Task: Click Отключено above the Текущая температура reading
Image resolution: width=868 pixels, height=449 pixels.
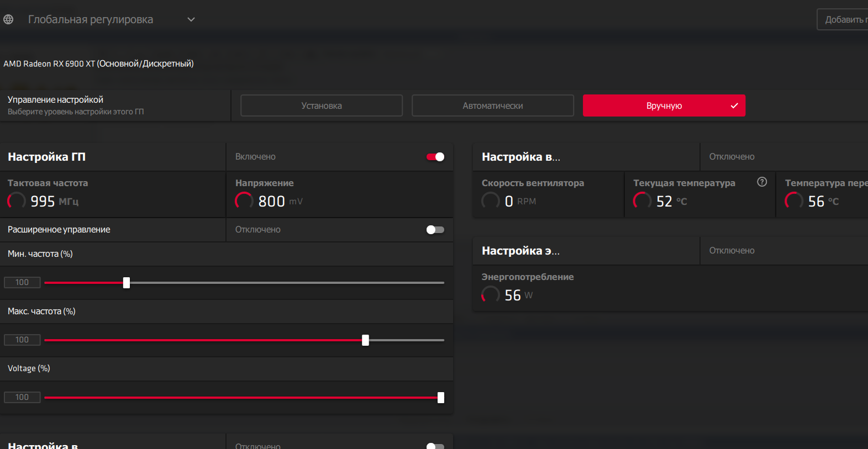Action: point(732,157)
